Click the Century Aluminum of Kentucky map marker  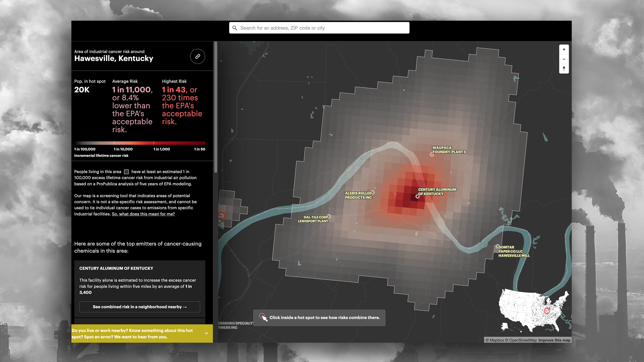tap(417, 196)
